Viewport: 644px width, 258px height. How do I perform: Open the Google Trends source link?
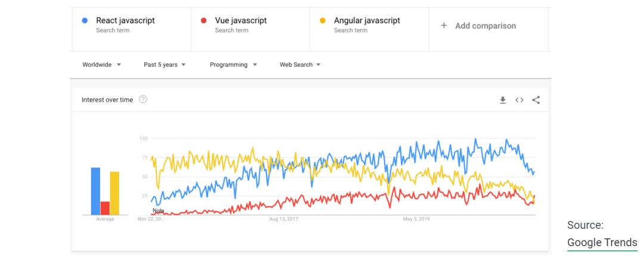(x=602, y=242)
